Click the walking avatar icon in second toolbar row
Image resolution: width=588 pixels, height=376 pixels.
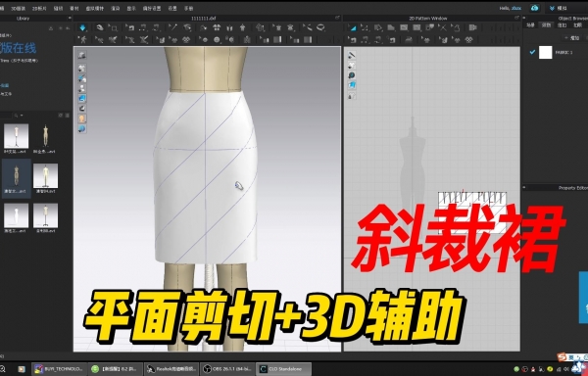83,39
